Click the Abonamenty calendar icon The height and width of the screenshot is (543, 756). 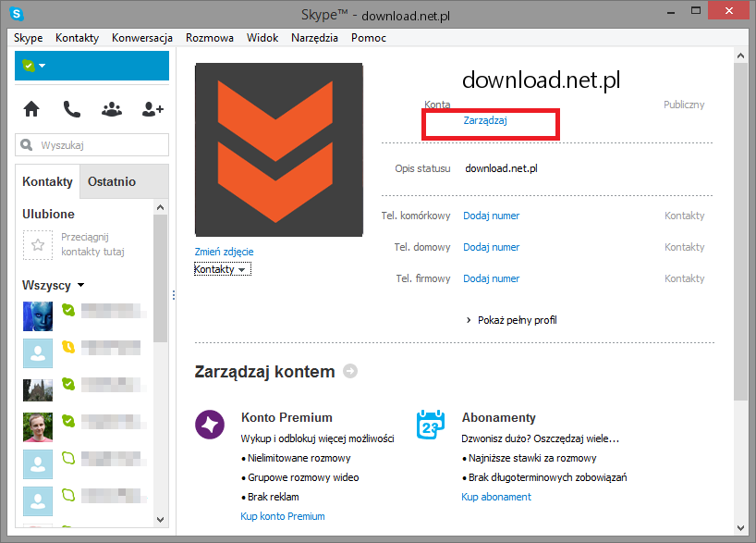pyautogui.click(x=430, y=425)
